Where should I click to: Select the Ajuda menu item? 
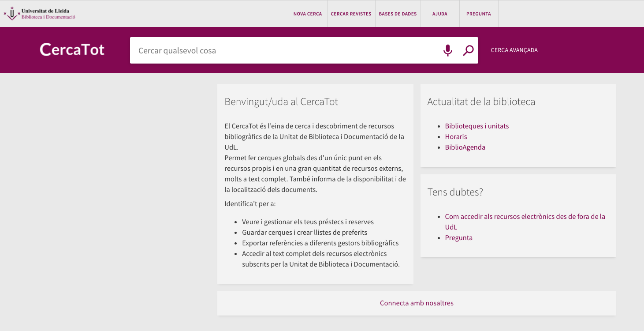tap(440, 14)
